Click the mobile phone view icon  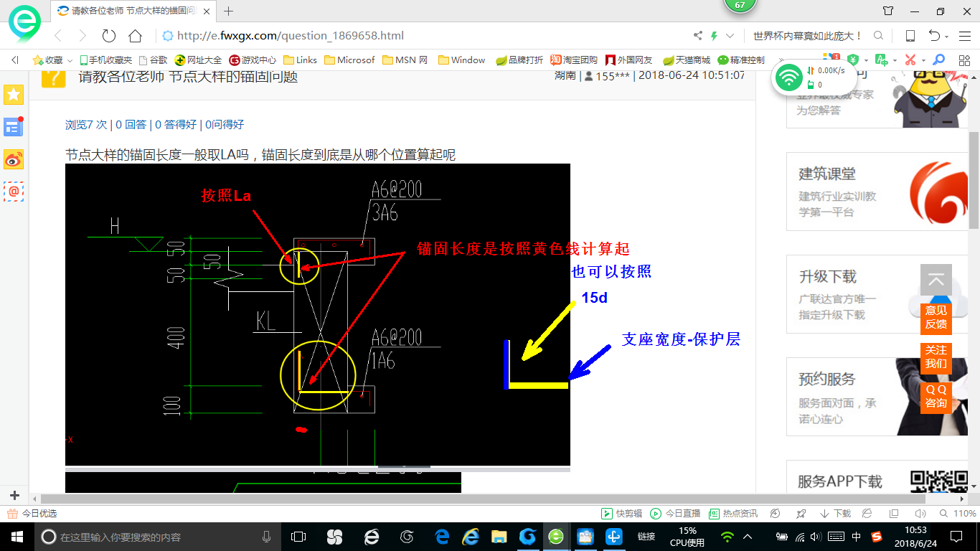point(910,36)
